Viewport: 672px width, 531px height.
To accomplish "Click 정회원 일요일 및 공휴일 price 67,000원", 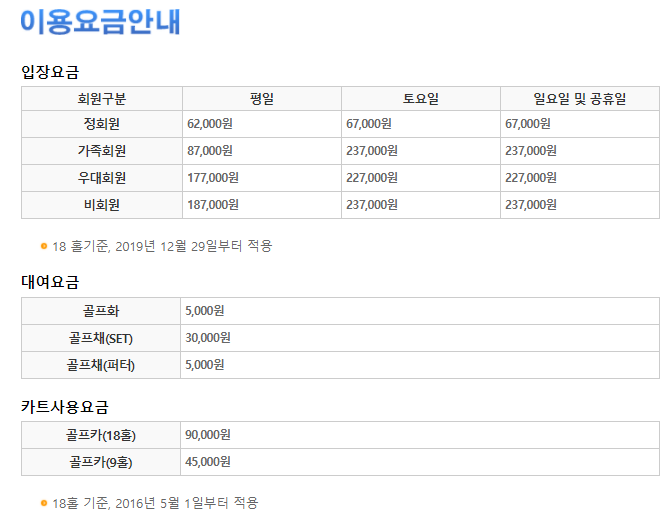I will [x=528, y=124].
